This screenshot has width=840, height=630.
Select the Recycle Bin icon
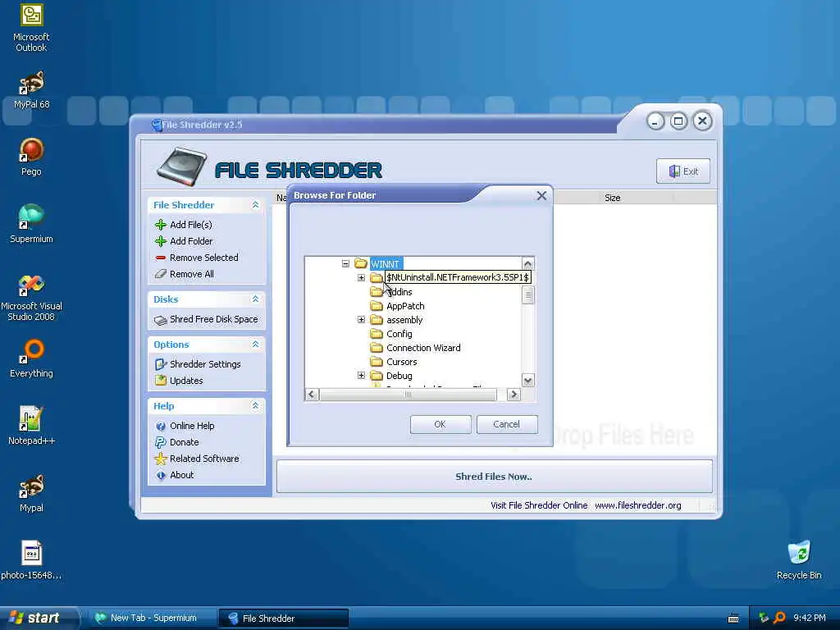(x=799, y=560)
